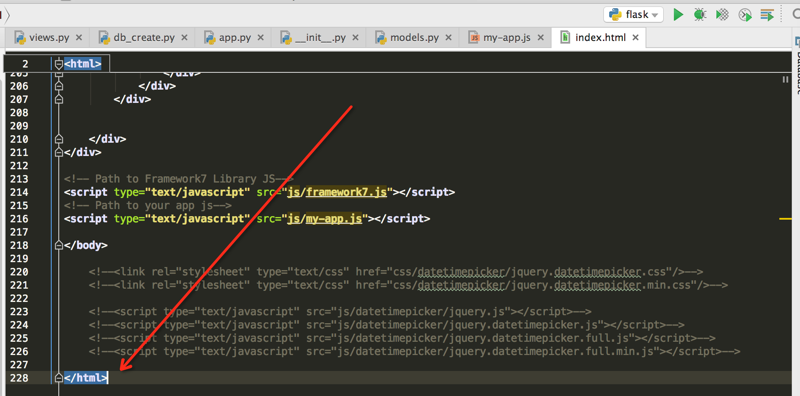
Task: Click line number 220 in the gutter
Action: coord(19,271)
